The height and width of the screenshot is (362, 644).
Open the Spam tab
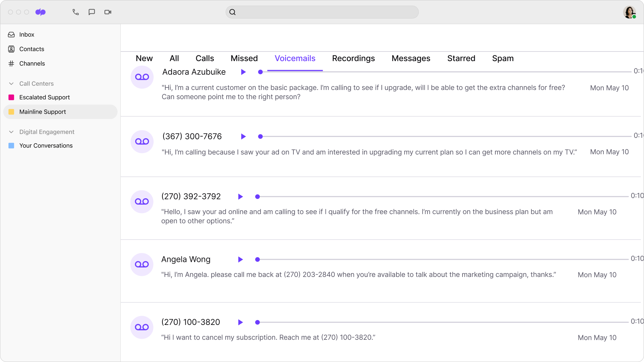503,58
